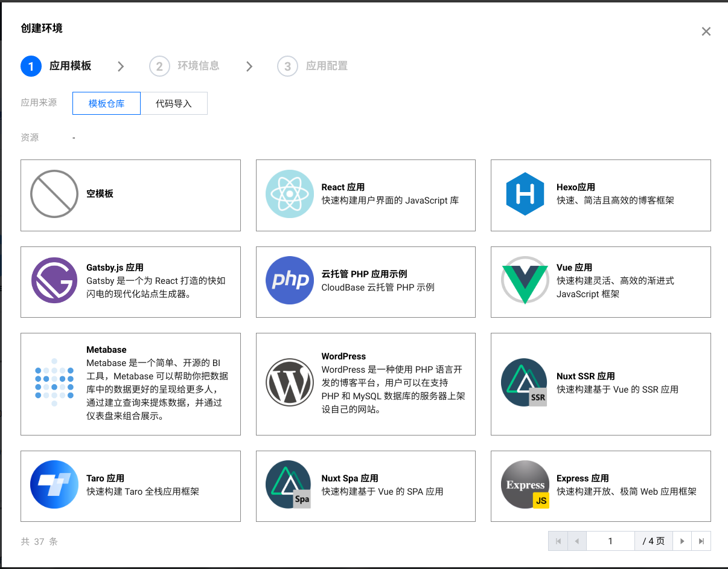Click the 快速、简洁且高效的博客框架 description
The height and width of the screenshot is (569, 728).
(615, 201)
